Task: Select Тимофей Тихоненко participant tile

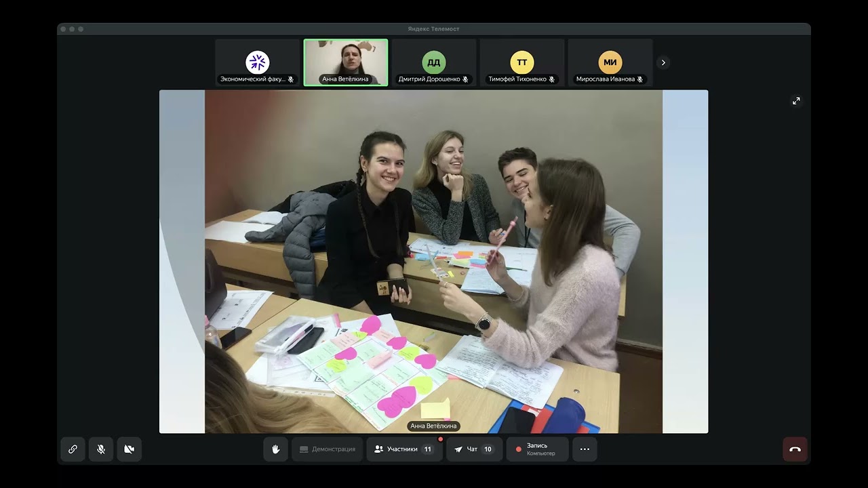Action: (522, 62)
